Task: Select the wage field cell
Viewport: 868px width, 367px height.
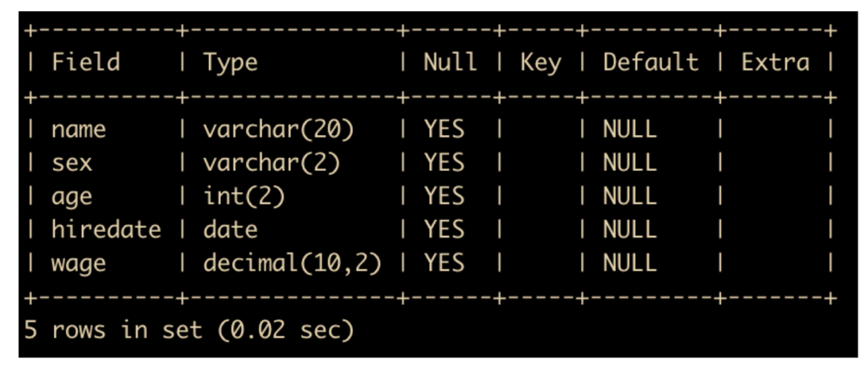Action: (x=79, y=264)
